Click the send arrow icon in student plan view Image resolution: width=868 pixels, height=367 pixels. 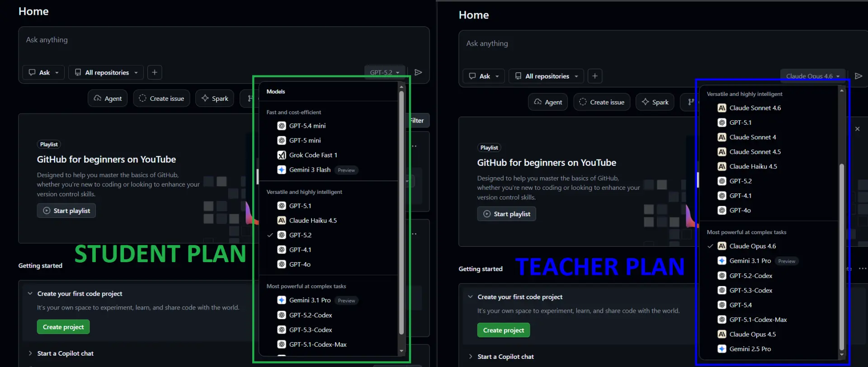[418, 72]
